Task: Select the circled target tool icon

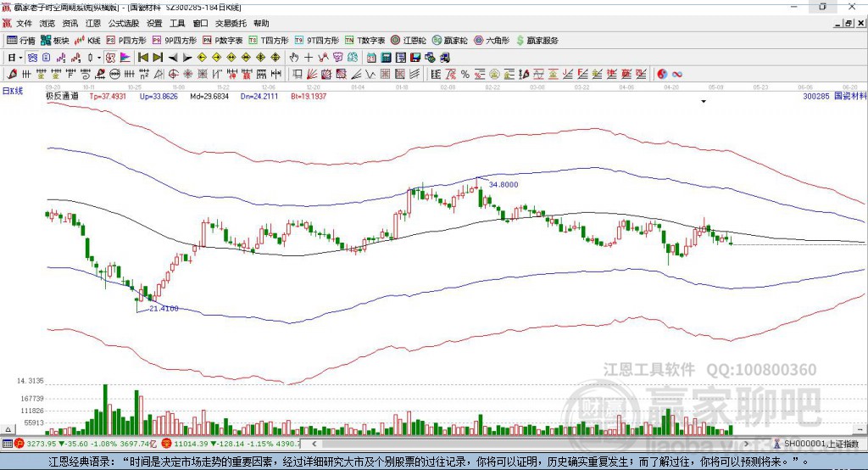Action: [173, 74]
